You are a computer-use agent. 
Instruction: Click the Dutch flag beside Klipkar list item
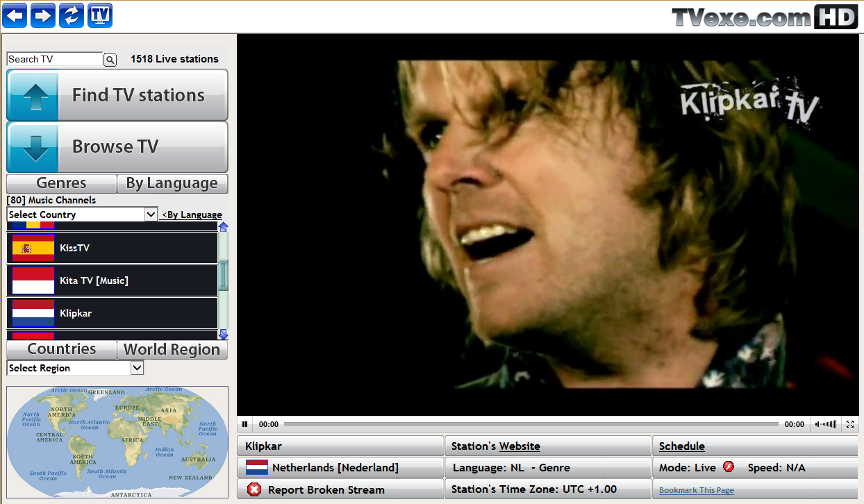coord(33,313)
